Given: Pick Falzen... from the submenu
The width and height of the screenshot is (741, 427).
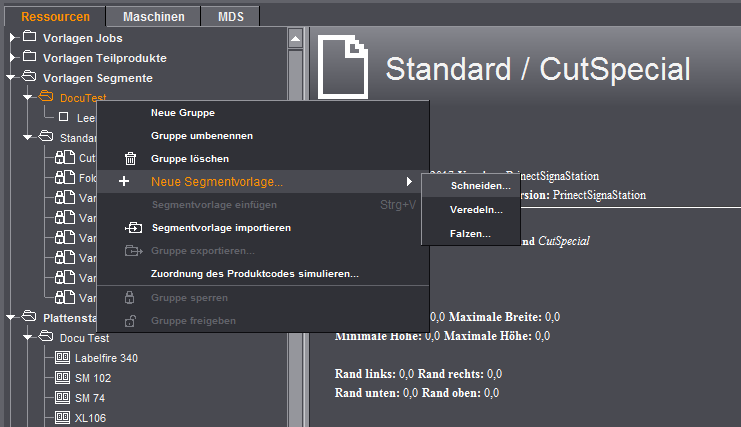Looking at the screenshot, I should (471, 234).
